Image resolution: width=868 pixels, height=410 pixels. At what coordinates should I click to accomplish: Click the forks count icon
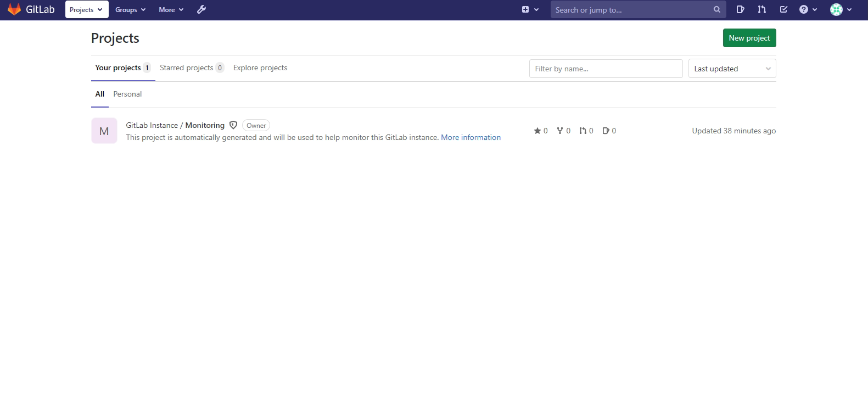pyautogui.click(x=560, y=131)
